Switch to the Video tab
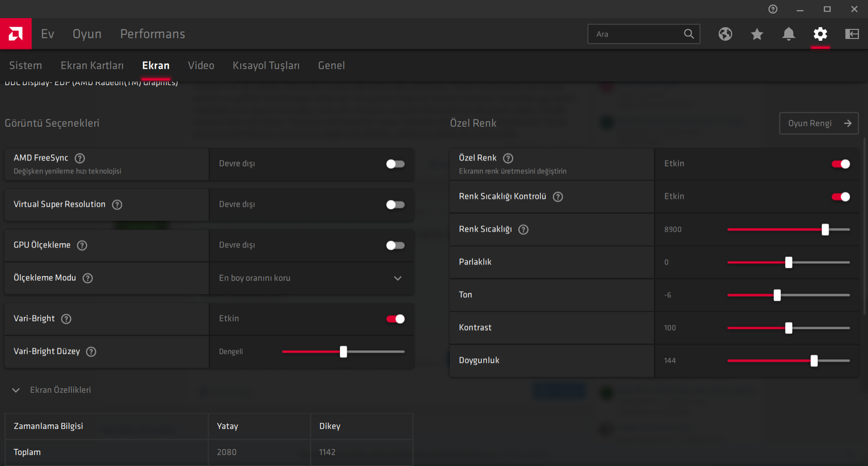868x466 pixels. [x=201, y=66]
